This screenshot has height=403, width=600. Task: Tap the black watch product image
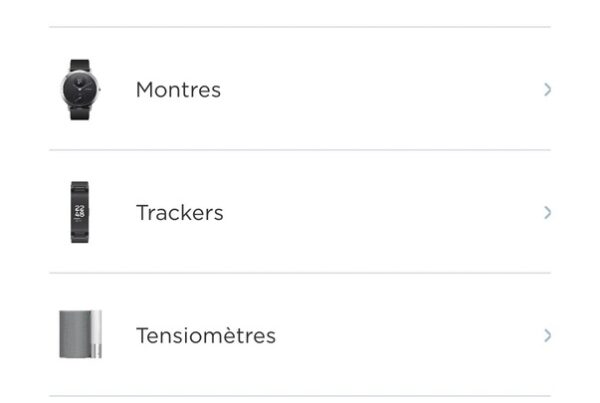80,90
